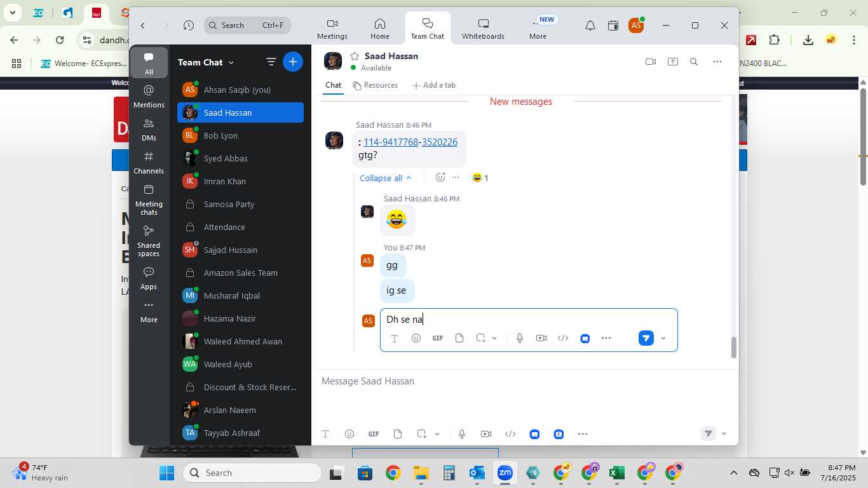Record an audio message in reply box

pos(520,338)
